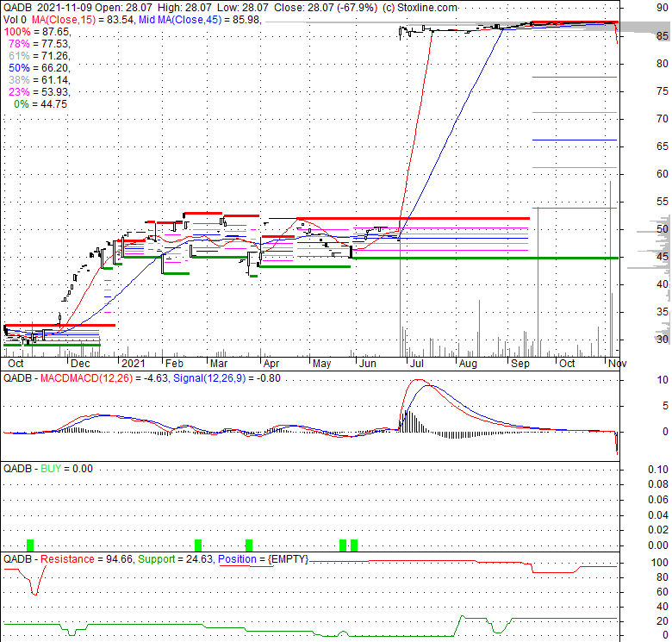The height and width of the screenshot is (642, 672).
Task: Click the Support = 24.63 label
Action: 173,559
